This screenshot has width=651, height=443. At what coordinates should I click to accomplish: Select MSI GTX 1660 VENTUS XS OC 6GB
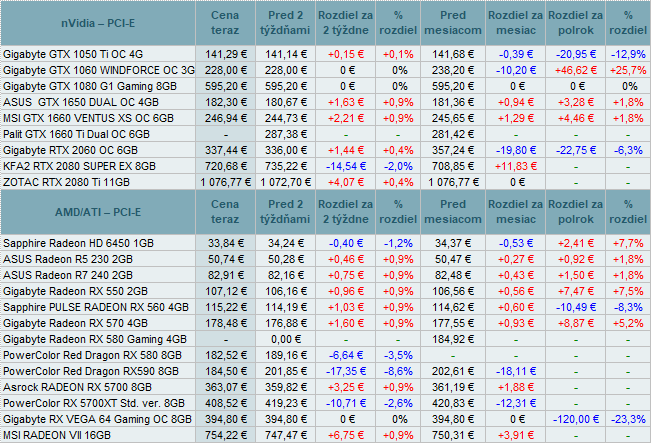88,118
